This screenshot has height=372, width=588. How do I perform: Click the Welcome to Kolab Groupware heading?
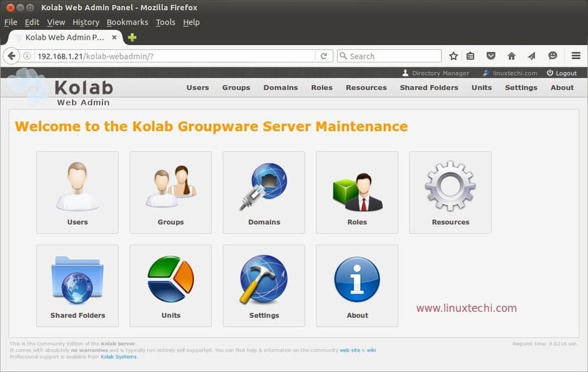(211, 127)
